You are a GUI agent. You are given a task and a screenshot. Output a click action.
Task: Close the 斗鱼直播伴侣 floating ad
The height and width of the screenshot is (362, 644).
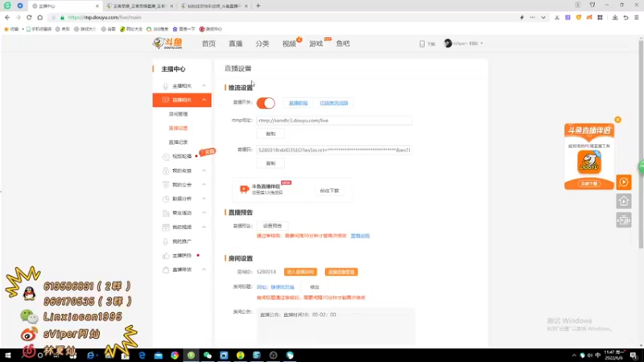pyautogui.click(x=617, y=120)
